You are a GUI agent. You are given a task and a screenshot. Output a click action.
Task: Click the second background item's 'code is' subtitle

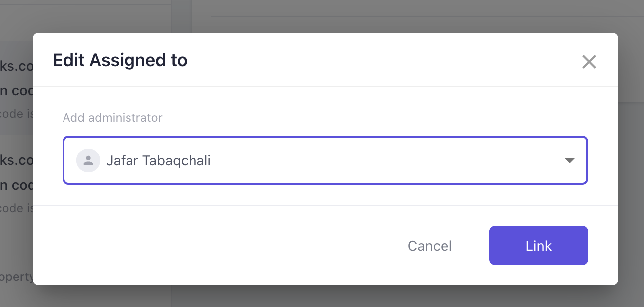[16, 208]
